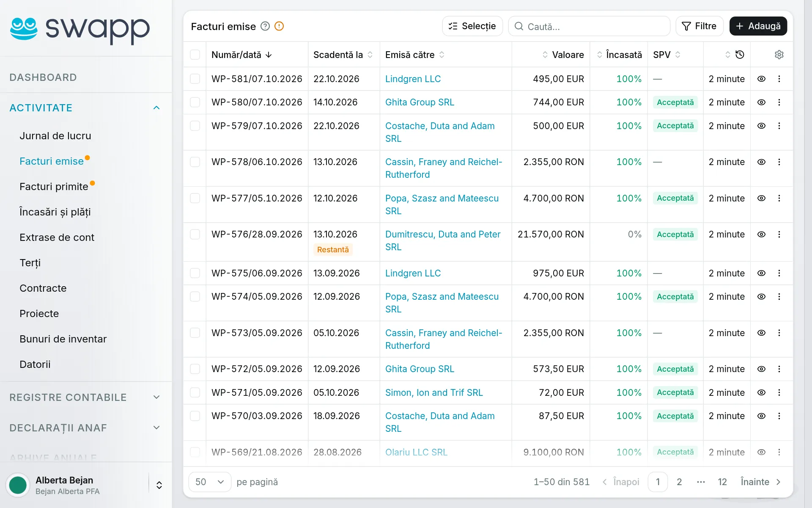Image resolution: width=812 pixels, height=508 pixels.
Task: Select checkbox for invoice WP-581
Action: [195, 79]
